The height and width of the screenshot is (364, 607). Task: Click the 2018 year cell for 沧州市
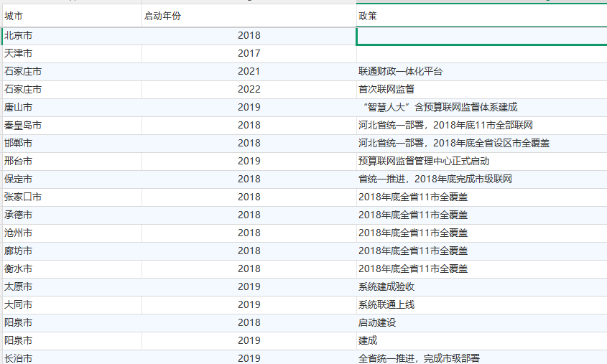[x=249, y=233]
